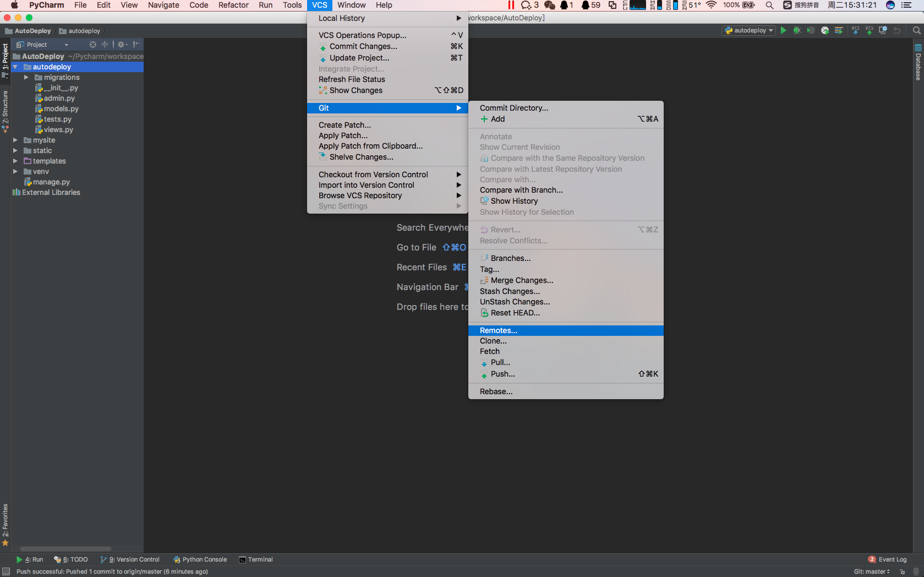Screen dimensions: 924x577
Task: Click tool window toggle icon in status bar corner
Action: [x=6, y=571]
